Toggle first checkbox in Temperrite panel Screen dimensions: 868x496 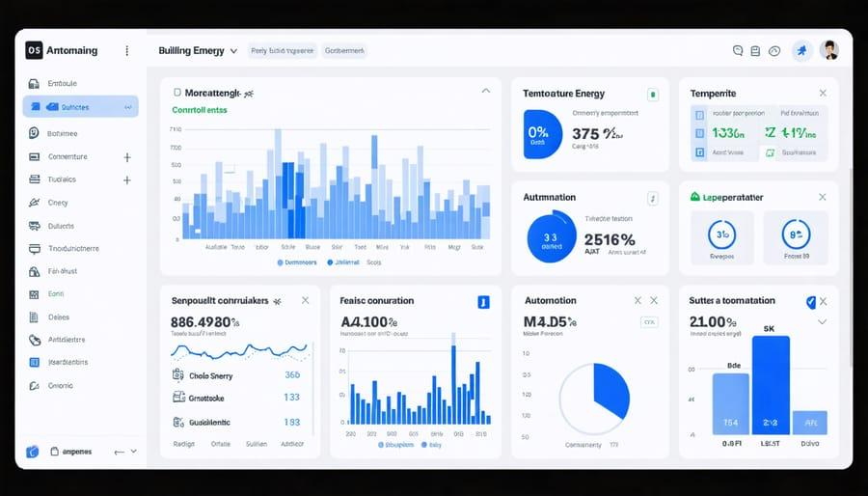(x=699, y=115)
